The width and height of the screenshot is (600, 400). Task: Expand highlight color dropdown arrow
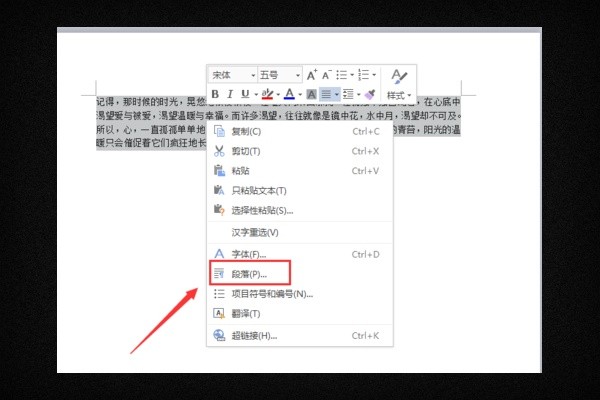278,94
